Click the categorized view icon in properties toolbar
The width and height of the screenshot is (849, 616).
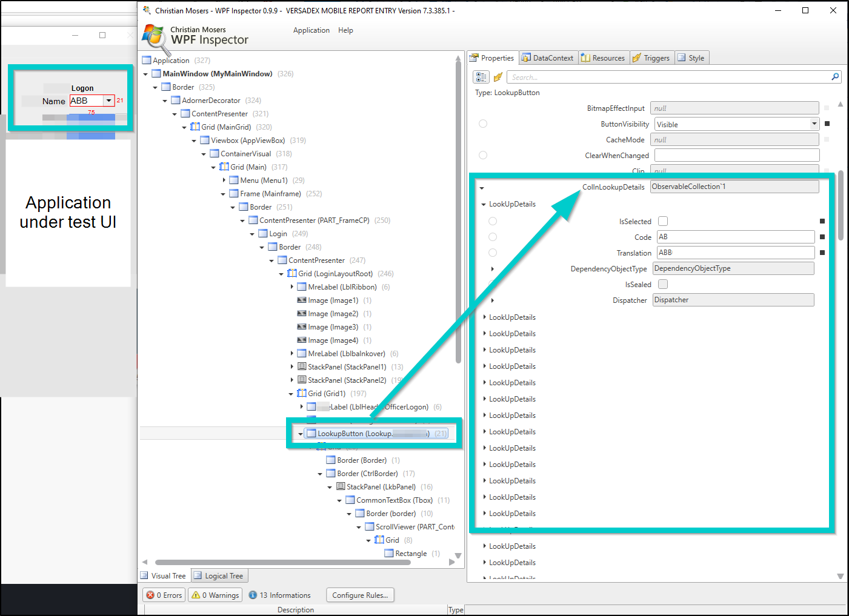click(481, 77)
